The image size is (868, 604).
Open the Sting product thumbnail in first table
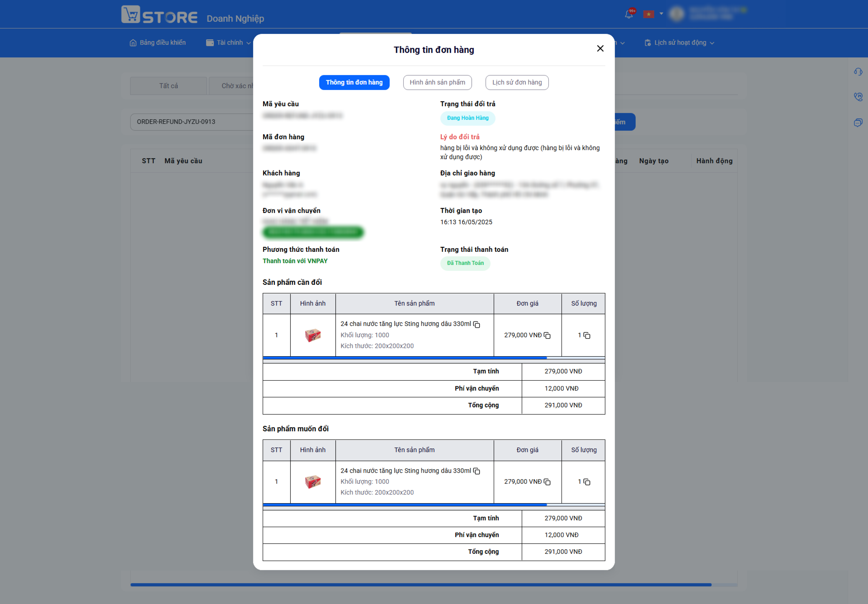pos(313,335)
